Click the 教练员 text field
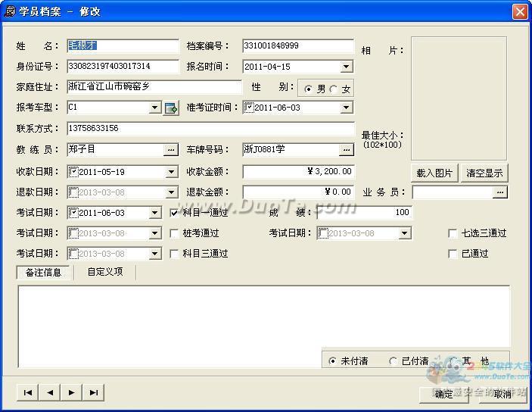532x412 pixels. (115, 150)
